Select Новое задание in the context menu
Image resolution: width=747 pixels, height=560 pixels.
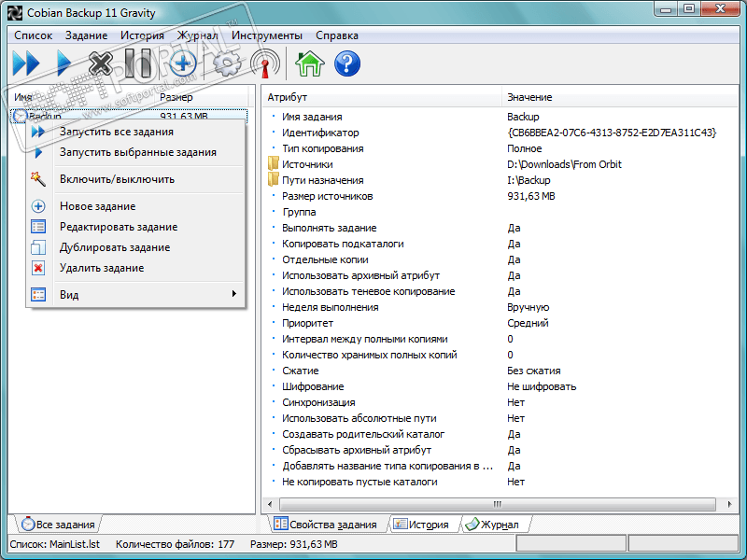pyautogui.click(x=135, y=206)
